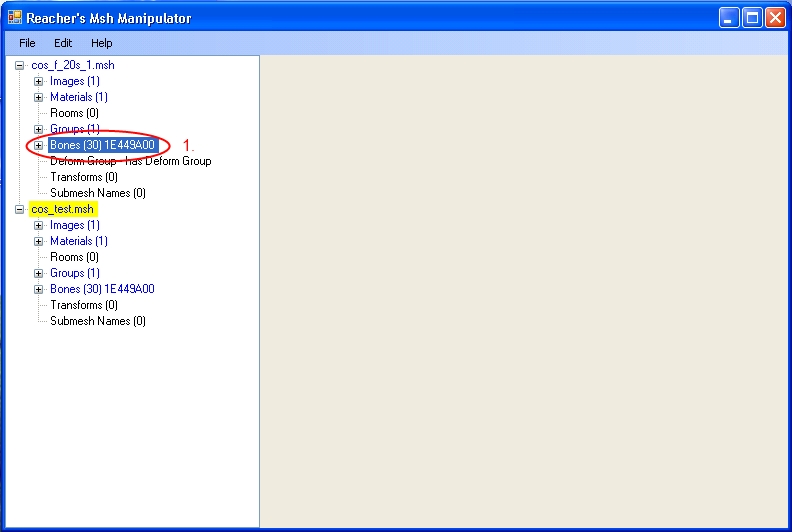Open the File menu
Screen dimensions: 792x532
[27, 43]
